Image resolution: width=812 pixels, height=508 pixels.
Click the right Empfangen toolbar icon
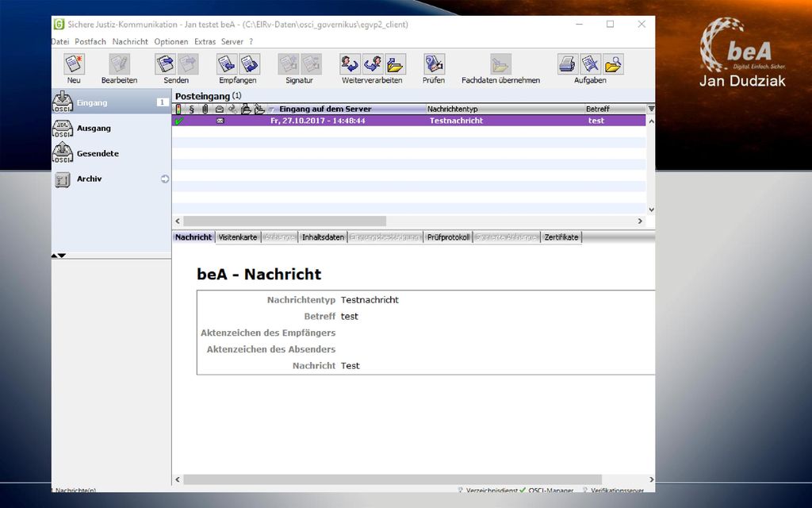click(250, 64)
